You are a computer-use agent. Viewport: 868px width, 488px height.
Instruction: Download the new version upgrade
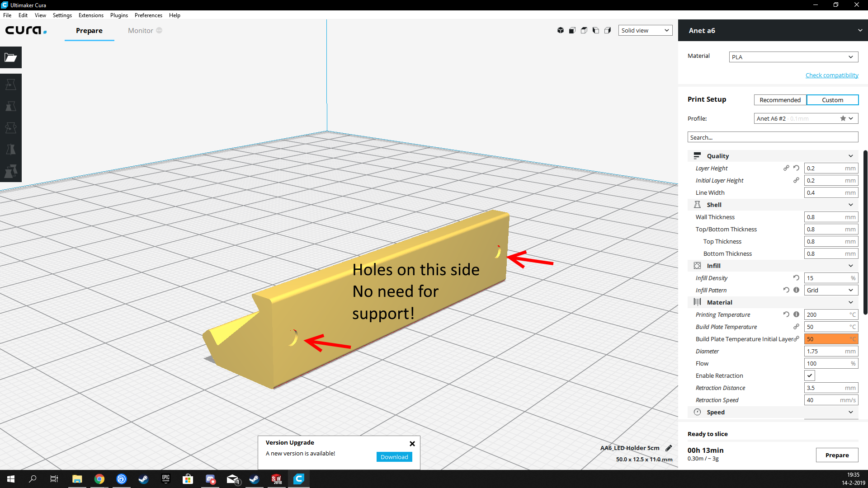point(394,457)
